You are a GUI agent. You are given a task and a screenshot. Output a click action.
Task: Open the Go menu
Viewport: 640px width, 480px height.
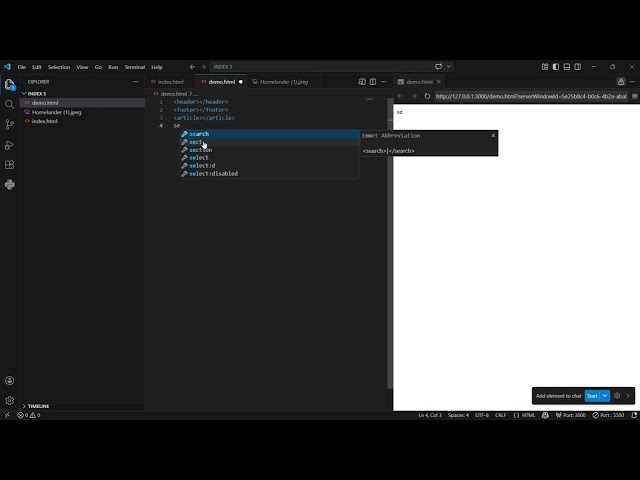98,67
